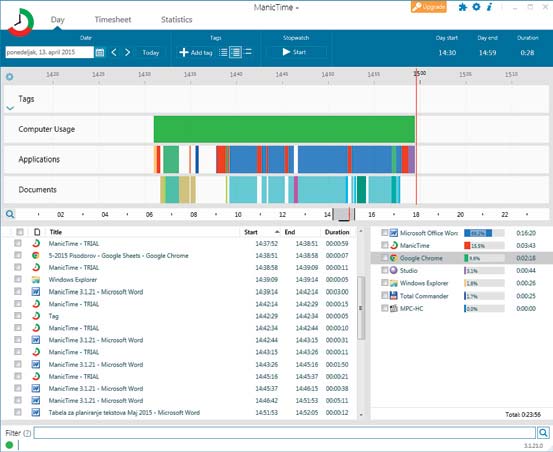Tick Studio checkbox in summary panel
The width and height of the screenshot is (553, 452).
click(x=385, y=270)
